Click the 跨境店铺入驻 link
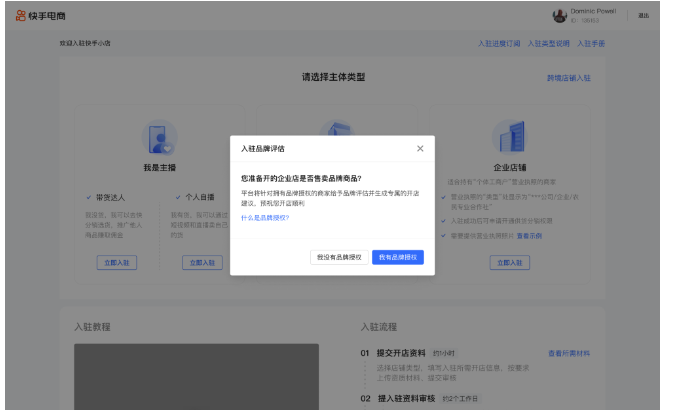Screen dimensions: 675x417 point(568,77)
